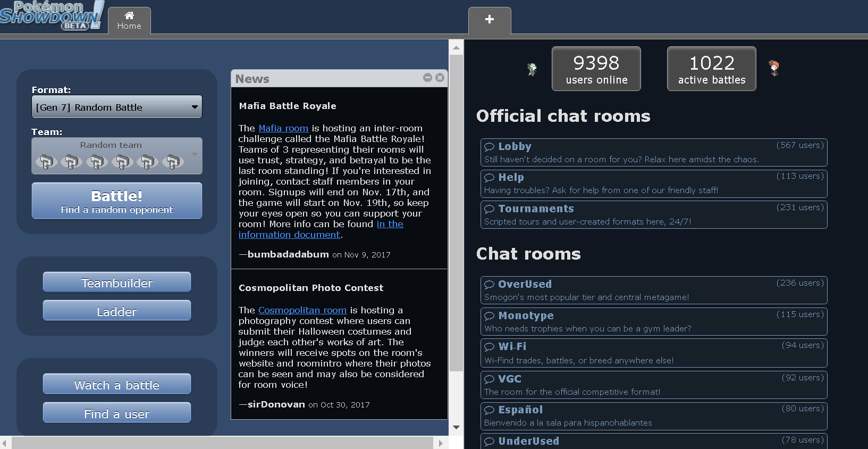
Task: Click Watch a battle button
Action: coord(117,385)
